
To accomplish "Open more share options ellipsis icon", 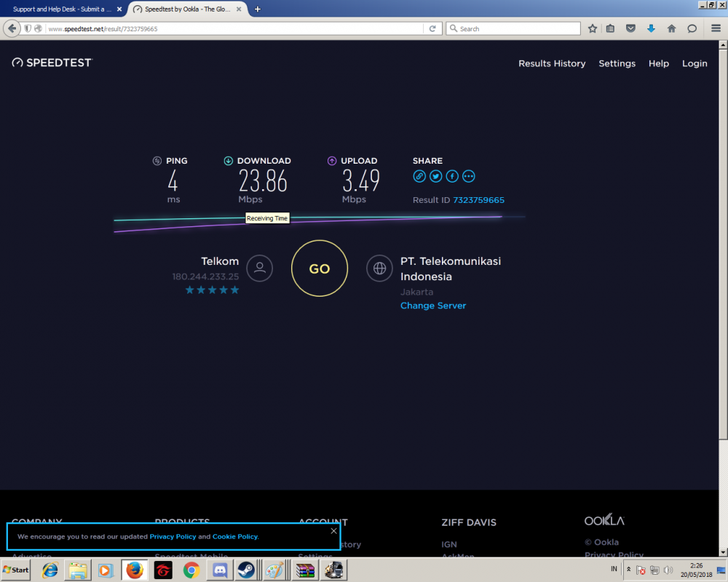I will pyautogui.click(x=469, y=176).
